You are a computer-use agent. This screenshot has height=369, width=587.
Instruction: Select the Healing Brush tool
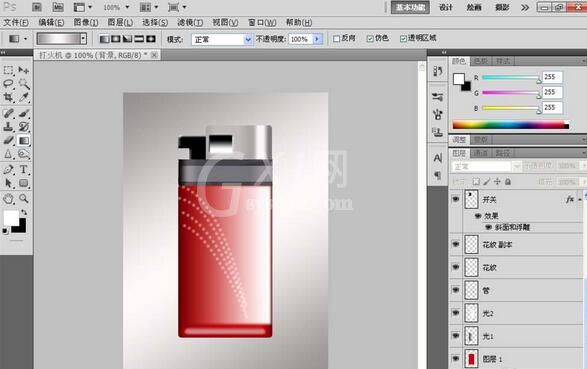(8, 113)
